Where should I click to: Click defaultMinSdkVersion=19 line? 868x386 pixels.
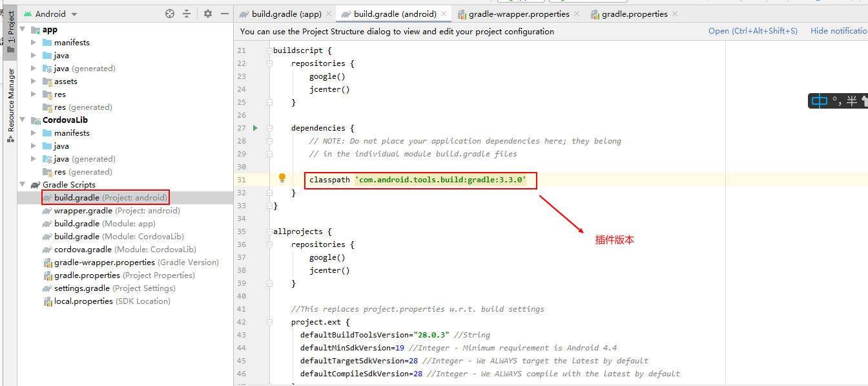tap(458, 348)
